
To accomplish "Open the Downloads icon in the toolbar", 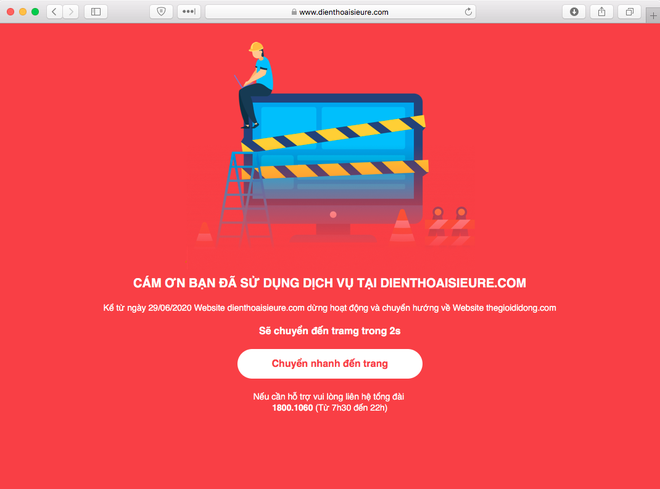I will (574, 12).
